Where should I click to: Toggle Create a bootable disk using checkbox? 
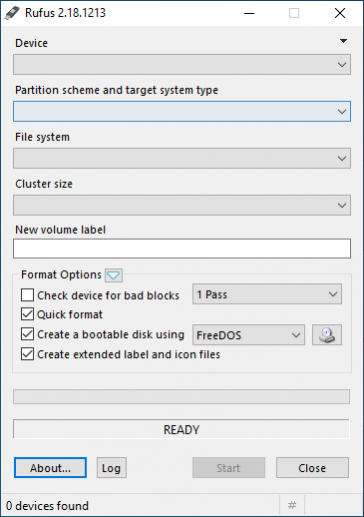27,334
